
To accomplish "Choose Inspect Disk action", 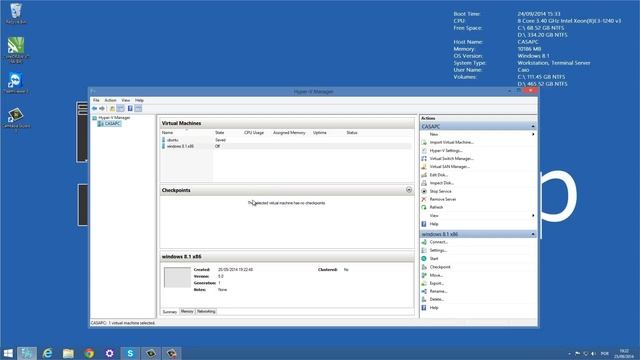I will 442,183.
